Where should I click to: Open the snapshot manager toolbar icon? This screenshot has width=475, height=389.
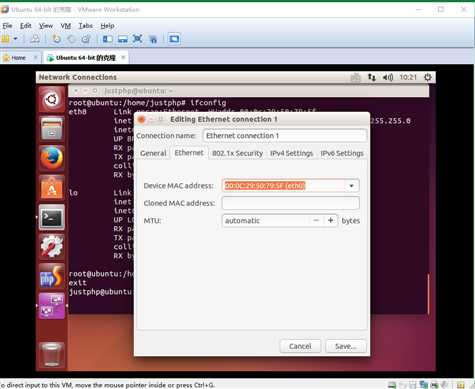[86, 39]
